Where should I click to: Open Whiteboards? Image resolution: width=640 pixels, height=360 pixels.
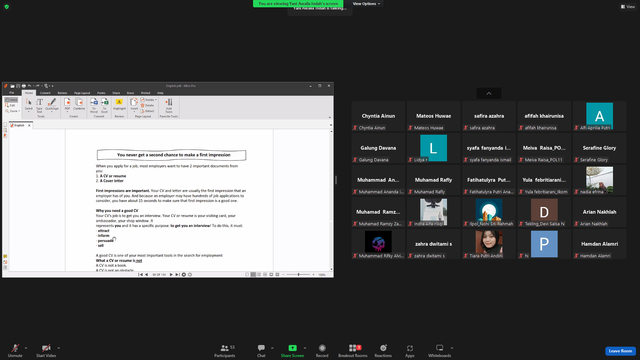[440, 350]
